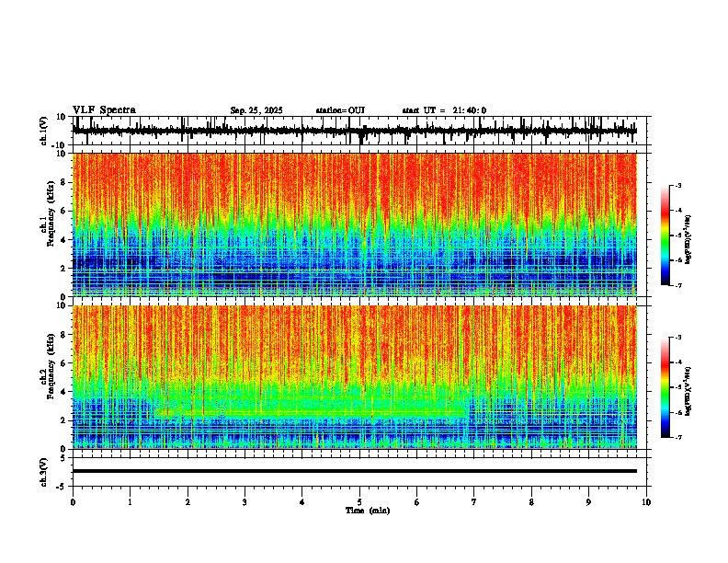
Task: Click the "-3" tick on ch.2 colorbar
Action: (x=677, y=338)
